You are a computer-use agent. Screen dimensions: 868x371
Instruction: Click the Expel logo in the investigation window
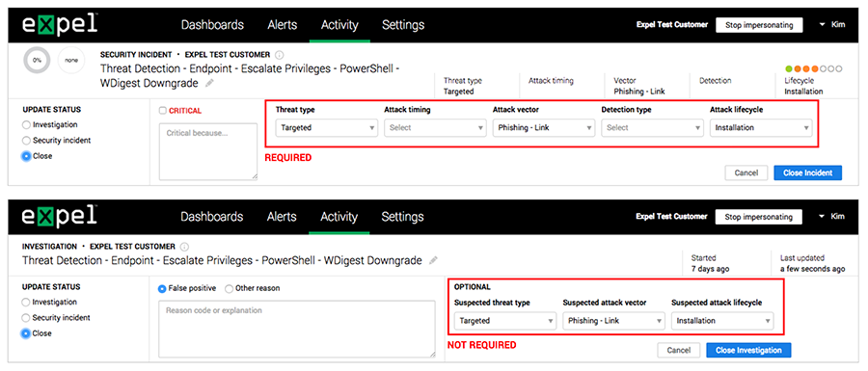click(x=61, y=216)
